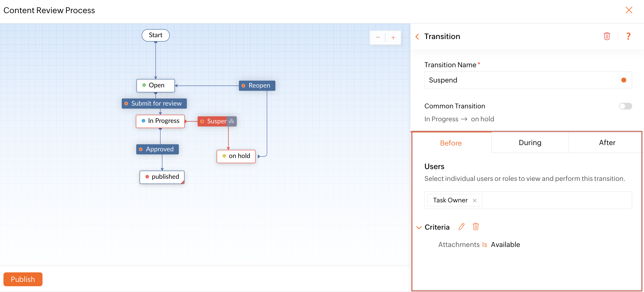The image size is (644, 292).
Task: Click the Publish button
Action: 23,279
